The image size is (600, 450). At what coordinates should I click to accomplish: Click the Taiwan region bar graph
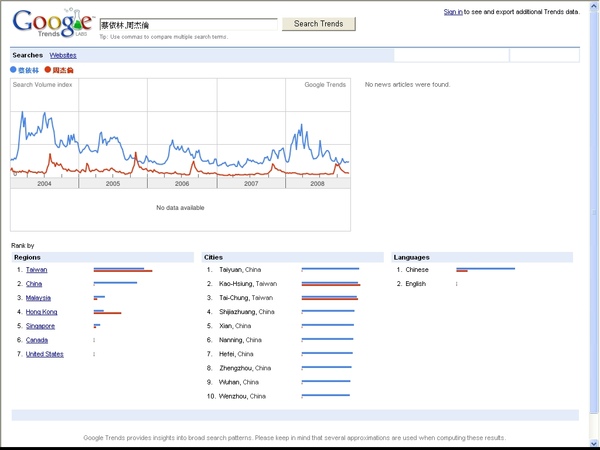[x=123, y=270]
